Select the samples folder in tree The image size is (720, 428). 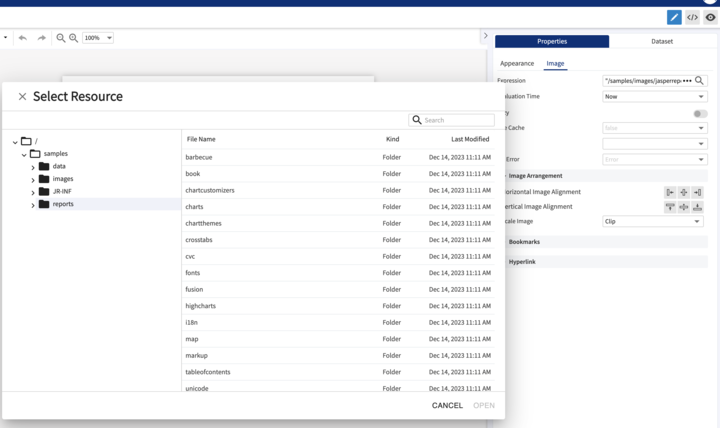pyautogui.click(x=56, y=153)
